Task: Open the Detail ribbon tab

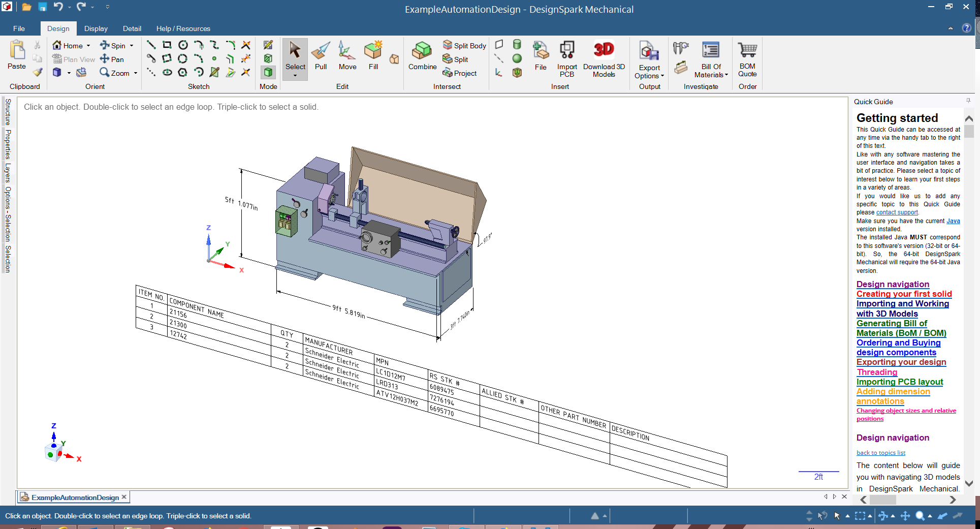Action: click(132, 28)
